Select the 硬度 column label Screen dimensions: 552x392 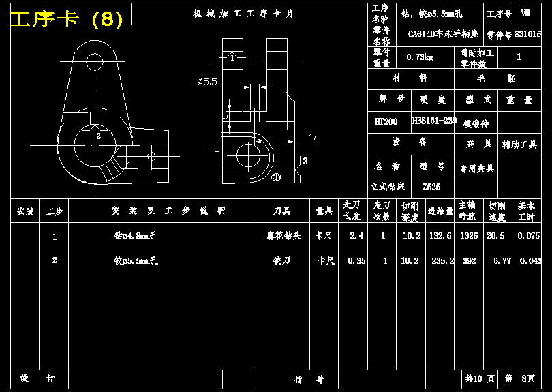pyautogui.click(x=433, y=100)
